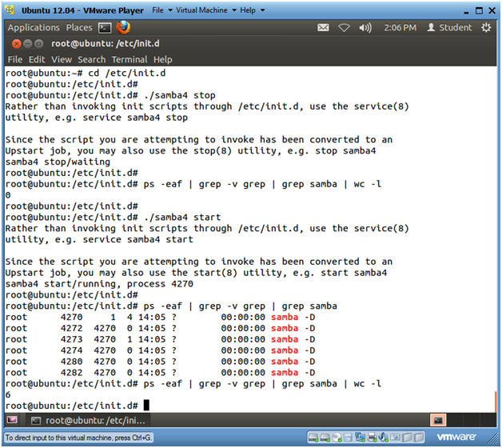Click the workspace switcher terminal thumbnail
Image resolution: width=502 pixels, height=448 pixels.
click(x=438, y=420)
